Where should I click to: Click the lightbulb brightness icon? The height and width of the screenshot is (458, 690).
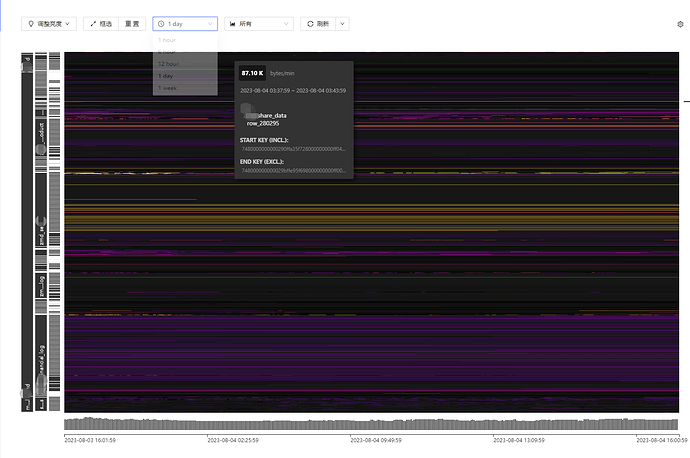(30, 23)
